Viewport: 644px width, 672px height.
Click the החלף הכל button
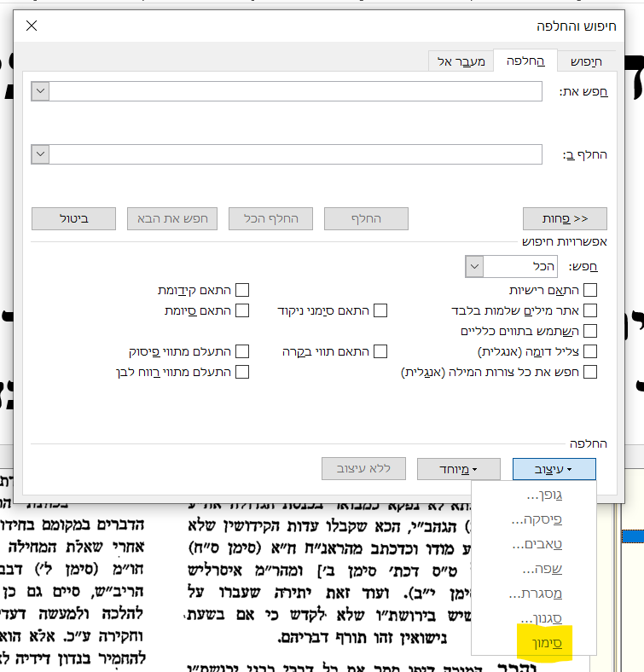270,218
